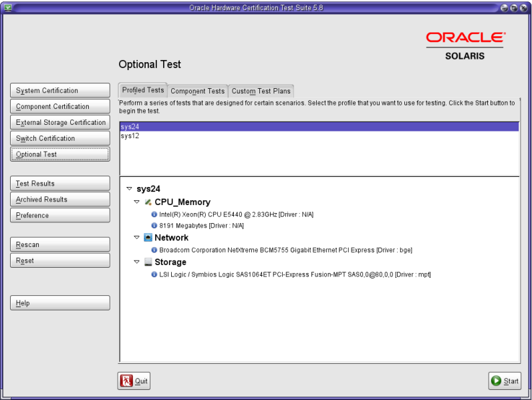The height and width of the screenshot is (400, 532).
Task: Collapse the CPU_Memory tree branch
Action: coord(137,202)
